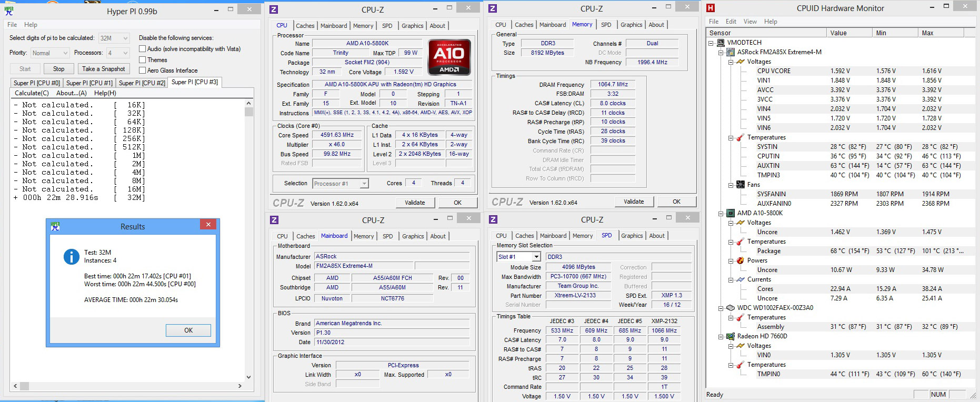Screen dimensions: 980x402
Task: Open the Edit menu in Hardware Monitor
Action: (731, 22)
